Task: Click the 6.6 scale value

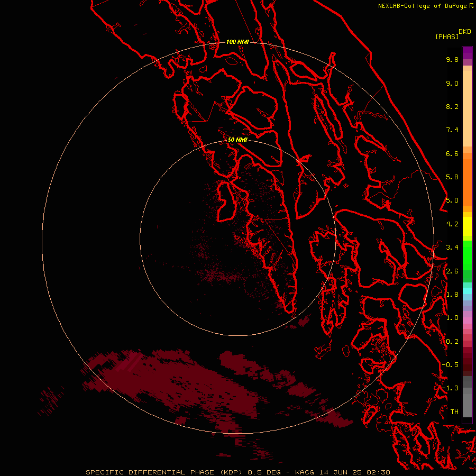Action: 452,153
